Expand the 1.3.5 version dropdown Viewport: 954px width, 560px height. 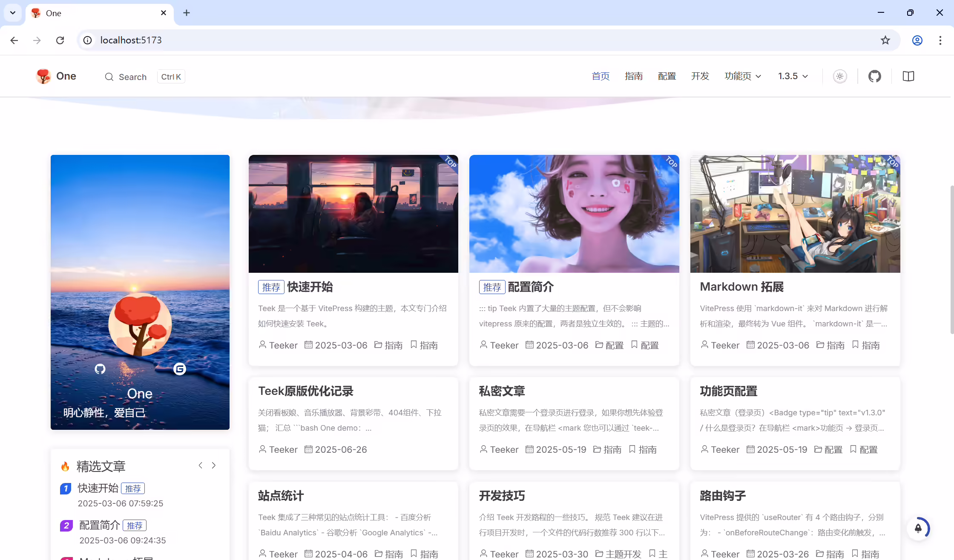point(793,76)
